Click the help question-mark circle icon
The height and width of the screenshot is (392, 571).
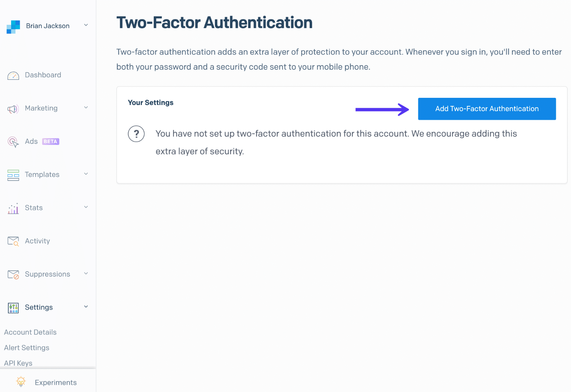pyautogui.click(x=136, y=134)
